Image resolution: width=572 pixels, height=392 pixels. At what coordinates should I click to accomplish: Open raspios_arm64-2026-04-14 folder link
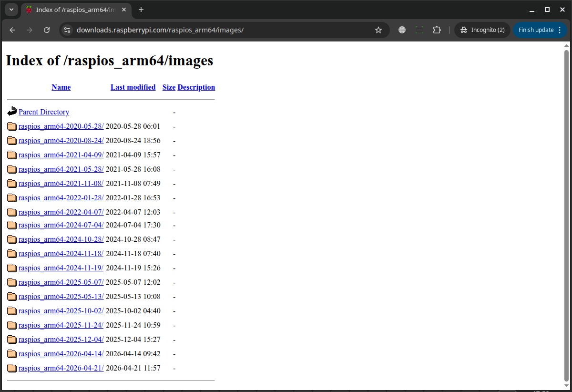(x=61, y=354)
